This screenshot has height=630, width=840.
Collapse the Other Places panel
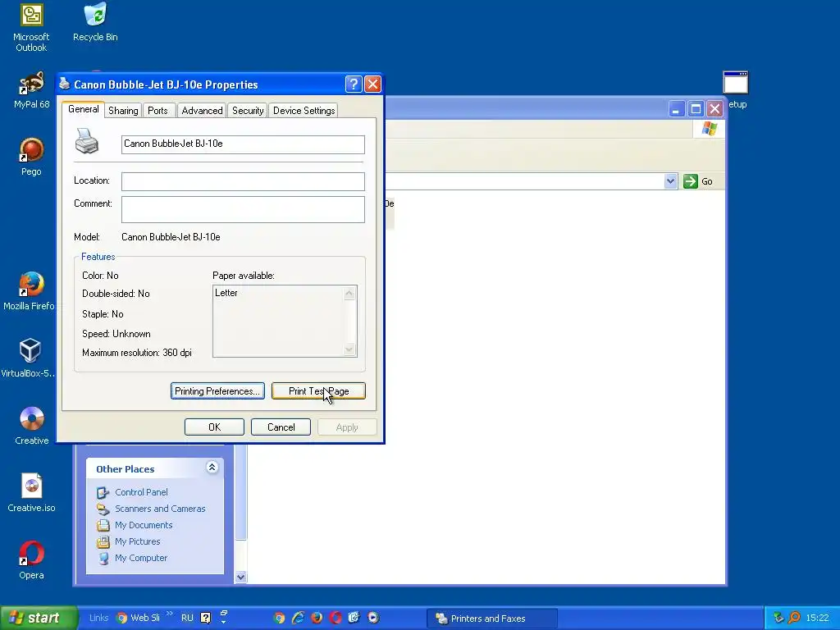point(212,467)
